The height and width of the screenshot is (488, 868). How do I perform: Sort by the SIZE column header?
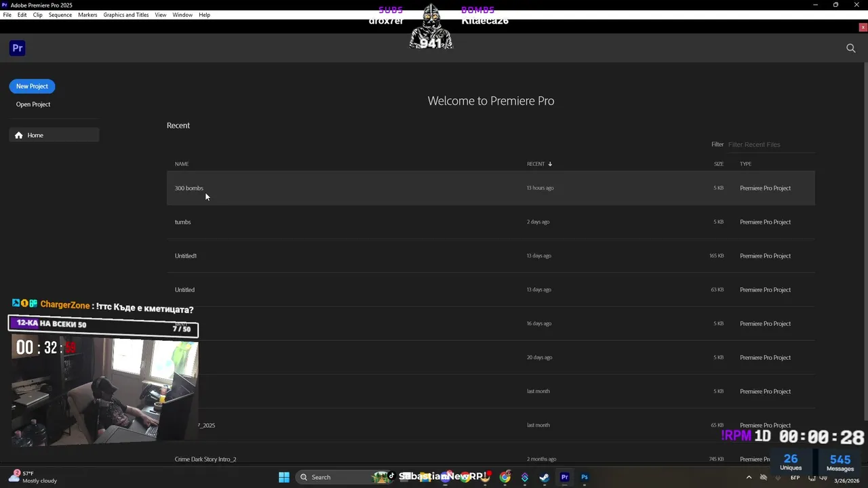pyautogui.click(x=718, y=164)
